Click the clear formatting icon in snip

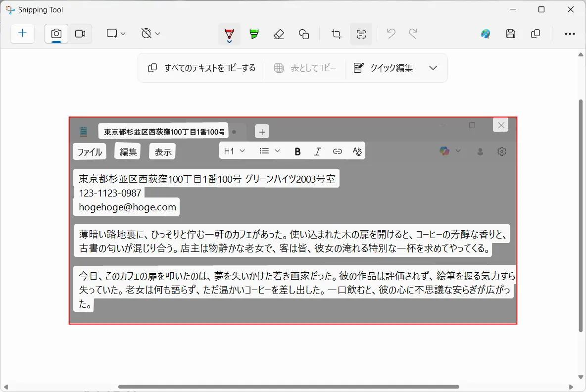tap(357, 151)
